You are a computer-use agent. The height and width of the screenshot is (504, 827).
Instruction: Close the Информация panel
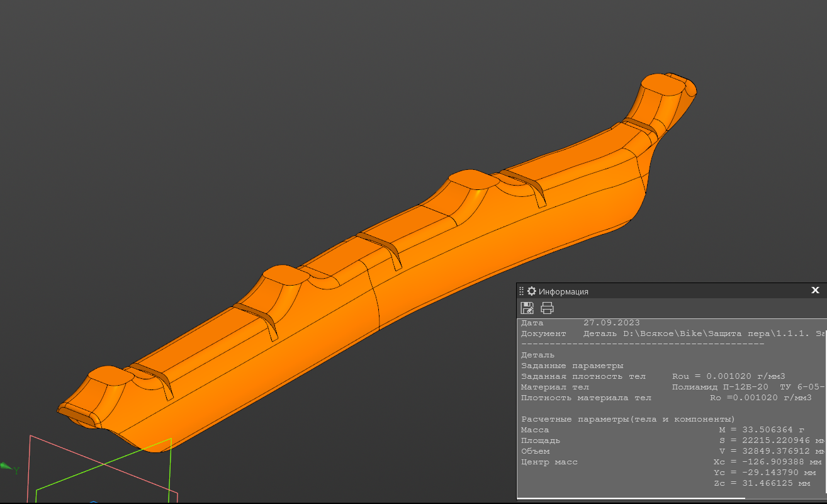tap(815, 290)
